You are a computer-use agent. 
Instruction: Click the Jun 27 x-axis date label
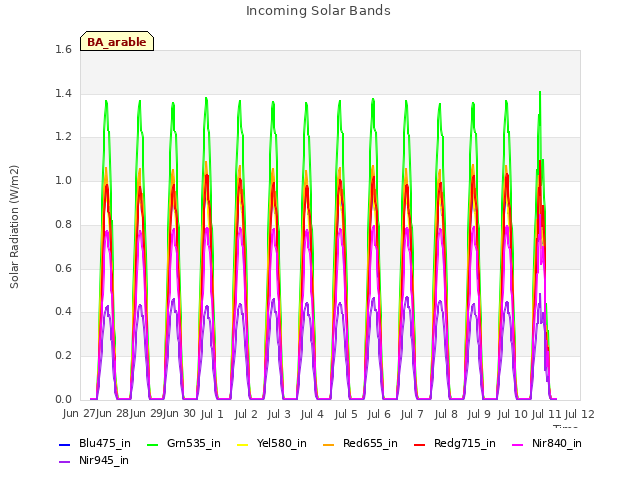(x=79, y=414)
